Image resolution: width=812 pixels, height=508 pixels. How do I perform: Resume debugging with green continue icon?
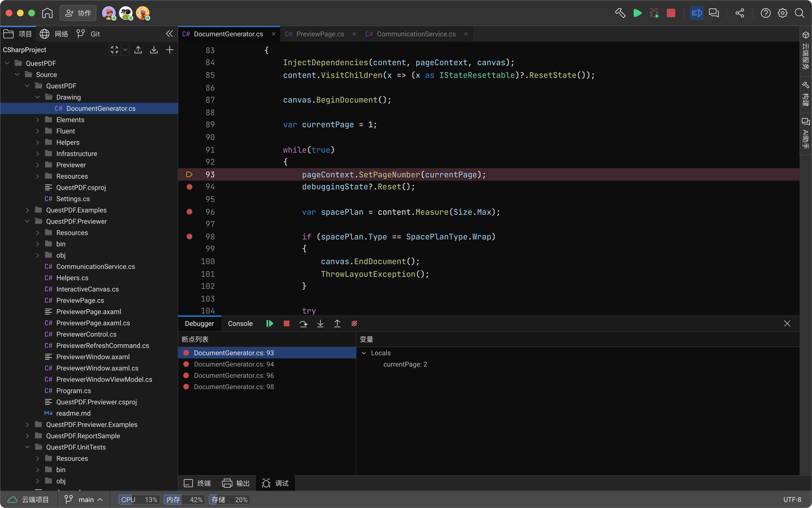tap(270, 323)
